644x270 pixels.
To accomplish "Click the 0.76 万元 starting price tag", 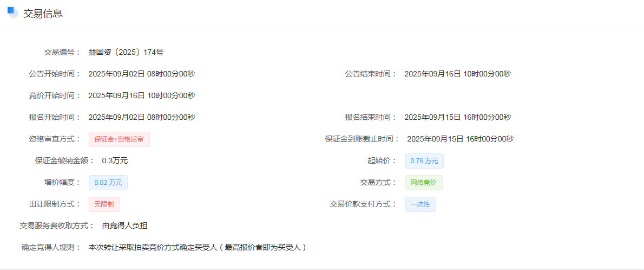I will click(x=424, y=161).
